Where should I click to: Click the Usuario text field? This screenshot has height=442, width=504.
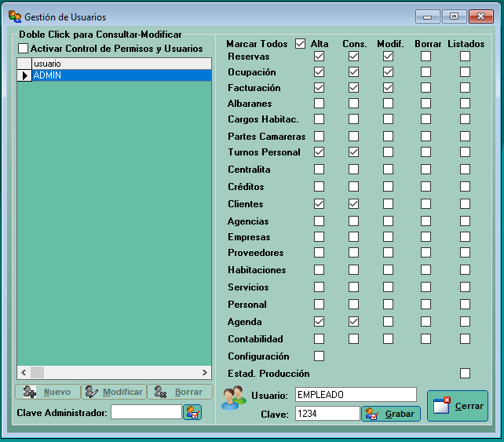coord(356,394)
